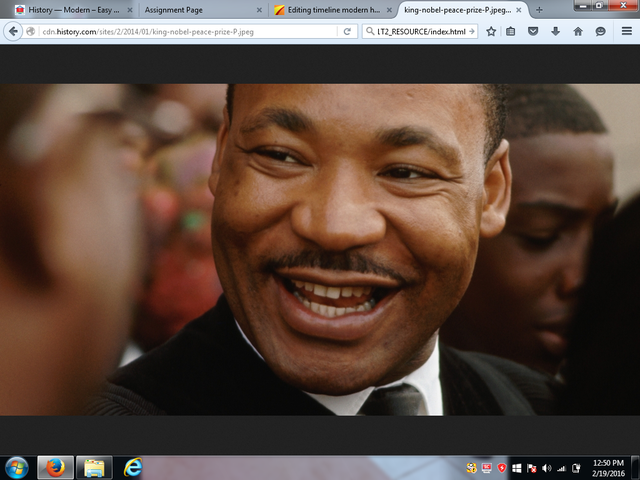Click the cdn.history.com address bar
Screen dimensions: 640x480
pos(188,31)
